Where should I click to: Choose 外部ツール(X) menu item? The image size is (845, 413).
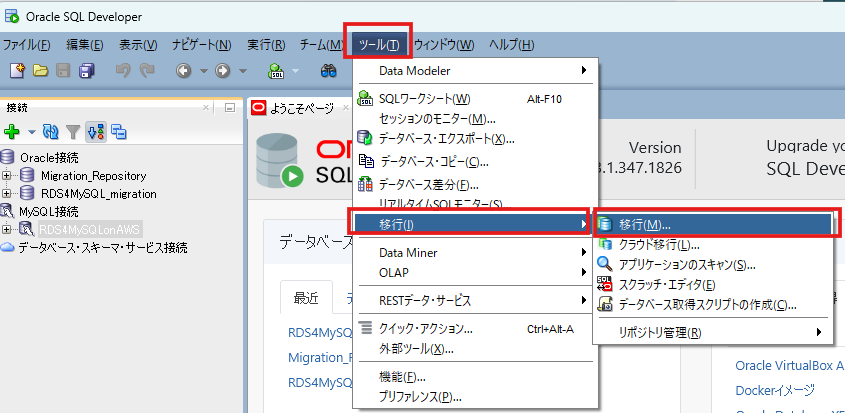[476, 349]
